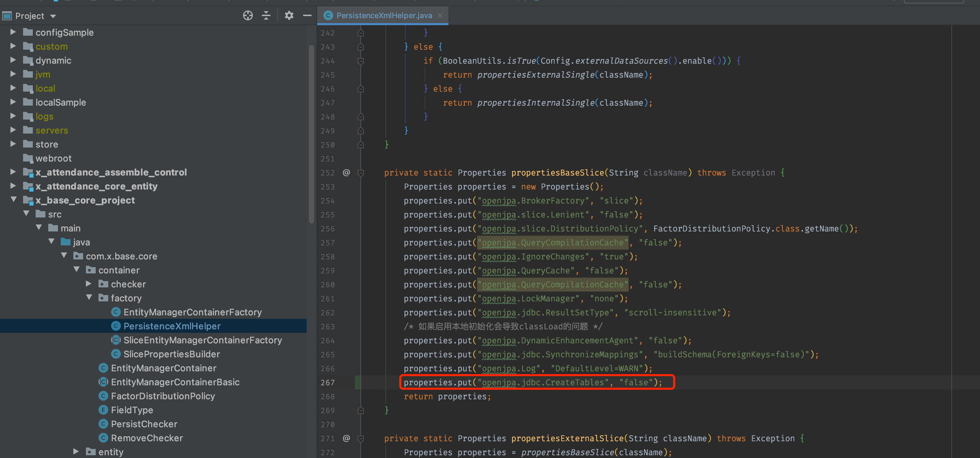
Task: Open the EntityManagerContainerFactory class file
Action: point(192,312)
